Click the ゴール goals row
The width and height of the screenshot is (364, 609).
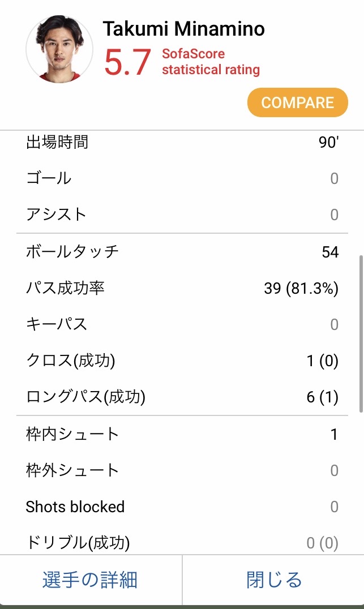coord(182,178)
